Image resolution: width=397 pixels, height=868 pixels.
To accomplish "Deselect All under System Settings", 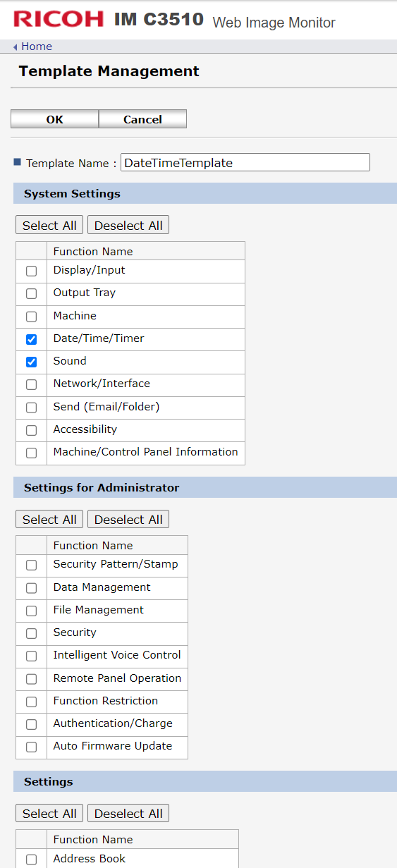I will click(x=128, y=226).
